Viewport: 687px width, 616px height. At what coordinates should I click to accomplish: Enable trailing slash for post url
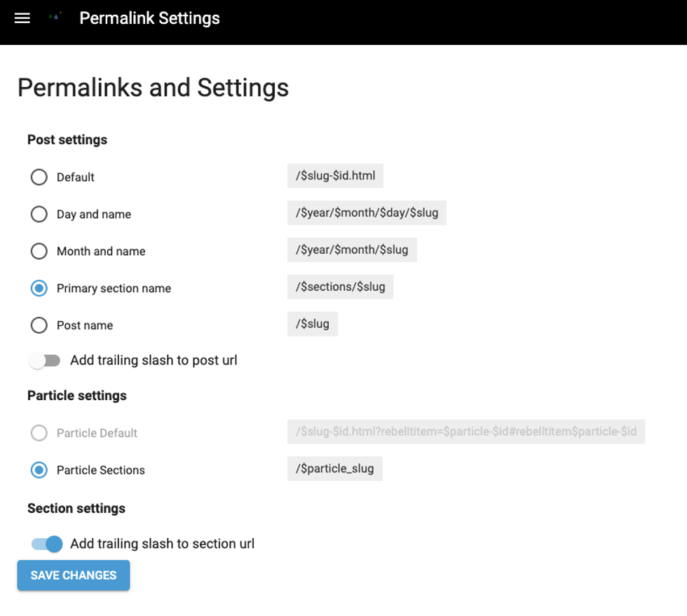point(46,361)
